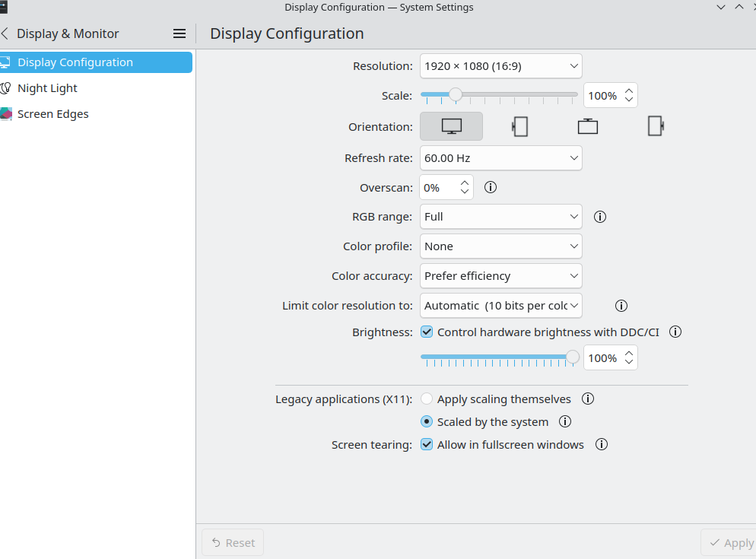Adjust the Brightness slider handle
Image resolution: width=756 pixels, height=559 pixels.
[x=572, y=357]
